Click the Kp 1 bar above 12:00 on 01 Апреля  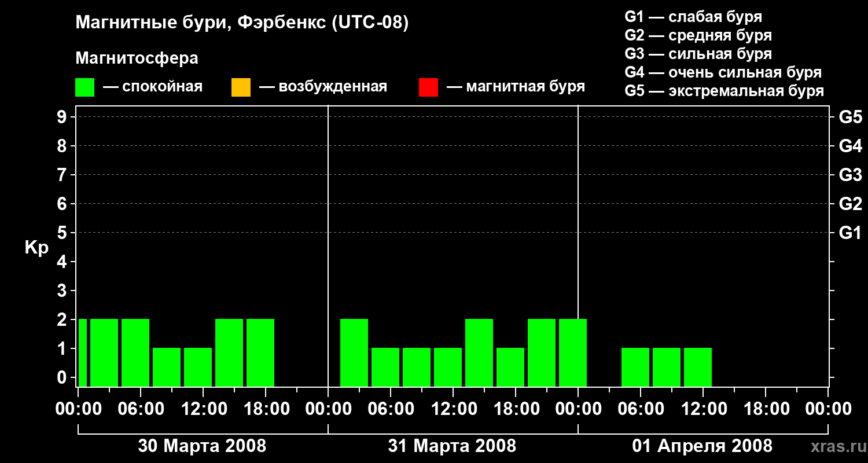coord(698,367)
